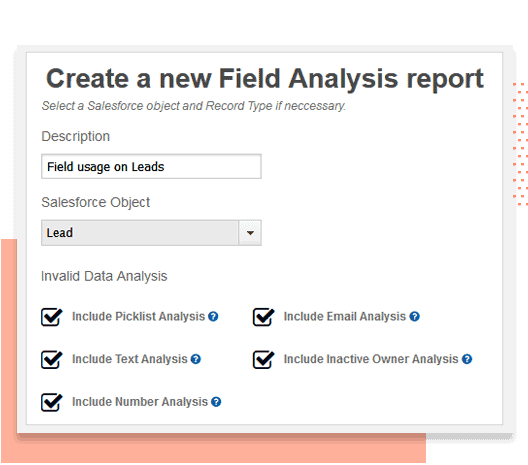Open help icon beside Picklist Analysis
The height and width of the screenshot is (465, 528).
click(213, 317)
